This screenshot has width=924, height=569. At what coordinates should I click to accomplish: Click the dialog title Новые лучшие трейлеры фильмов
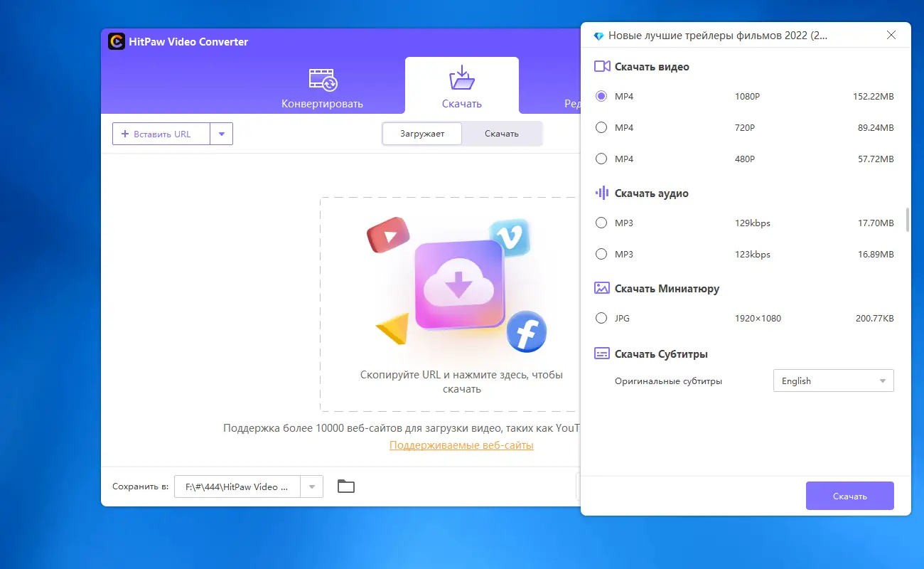tap(718, 36)
